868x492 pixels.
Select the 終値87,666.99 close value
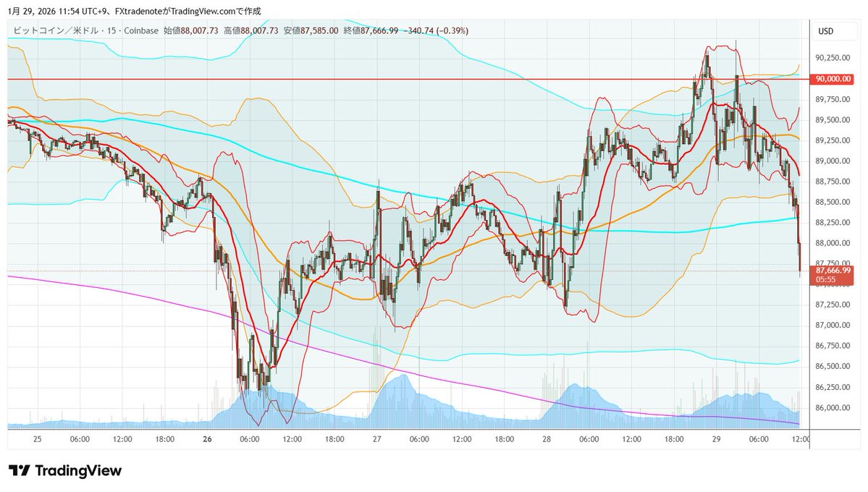coord(371,30)
